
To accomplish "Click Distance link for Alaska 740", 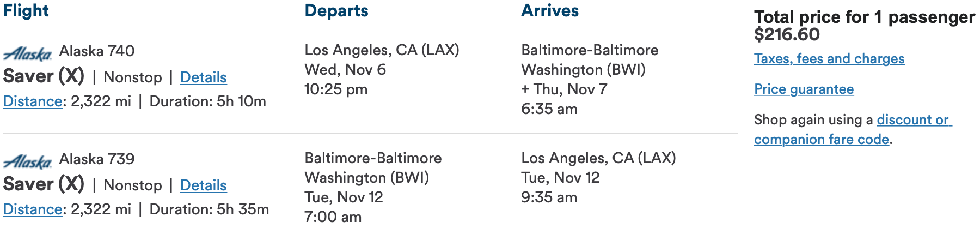I will pyautogui.click(x=33, y=101).
